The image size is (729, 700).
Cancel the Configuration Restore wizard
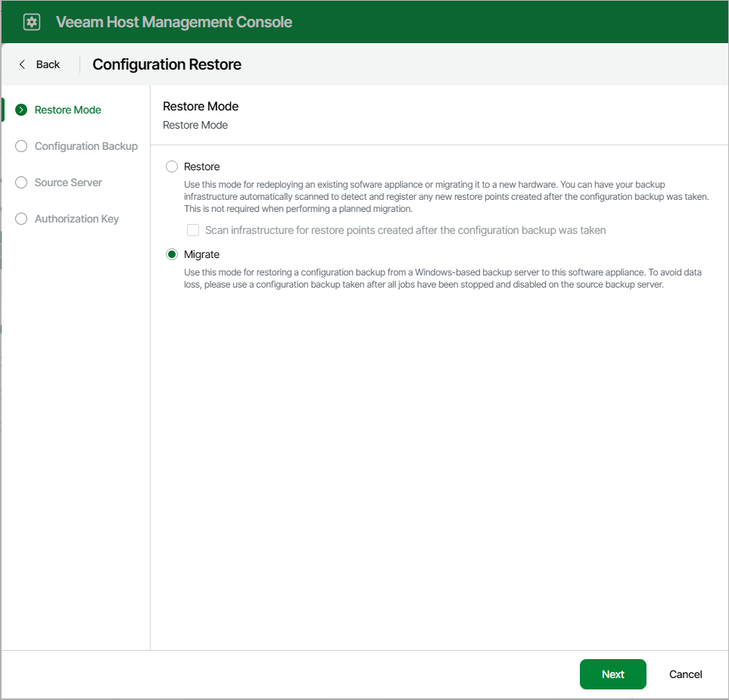(684, 674)
